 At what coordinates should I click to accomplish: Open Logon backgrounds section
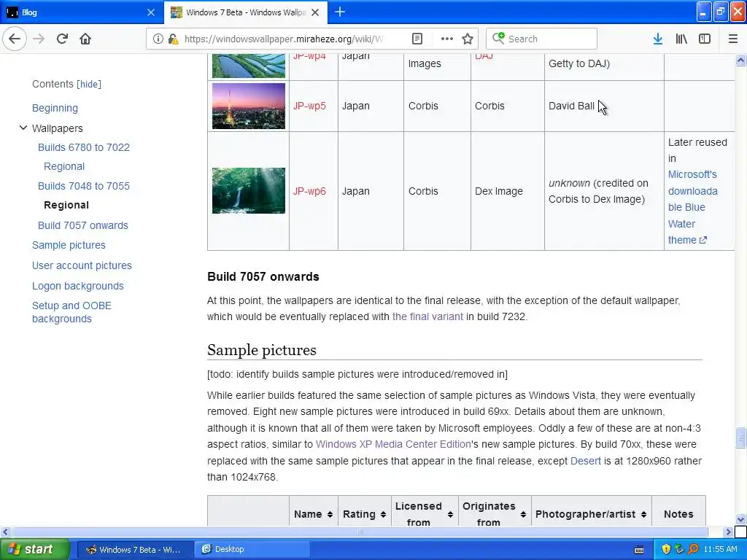tap(77, 286)
